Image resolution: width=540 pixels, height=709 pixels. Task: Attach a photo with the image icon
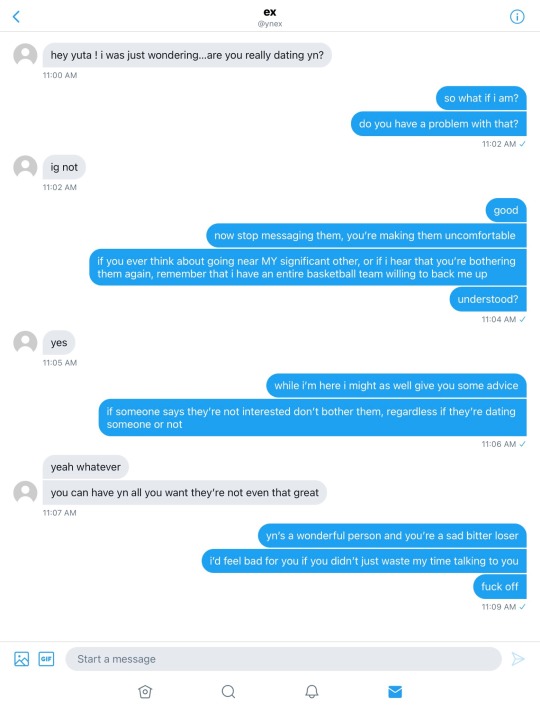22,659
